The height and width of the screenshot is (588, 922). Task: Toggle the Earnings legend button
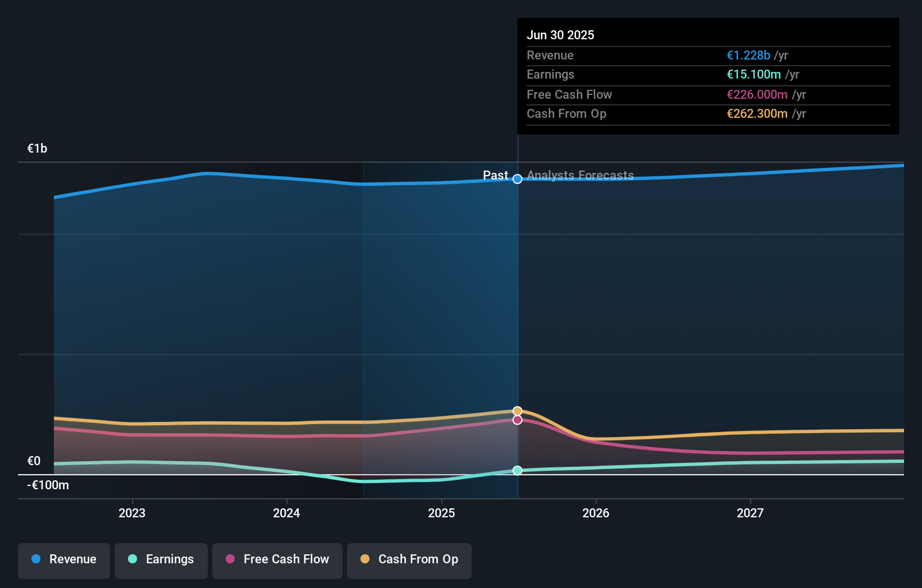161,561
